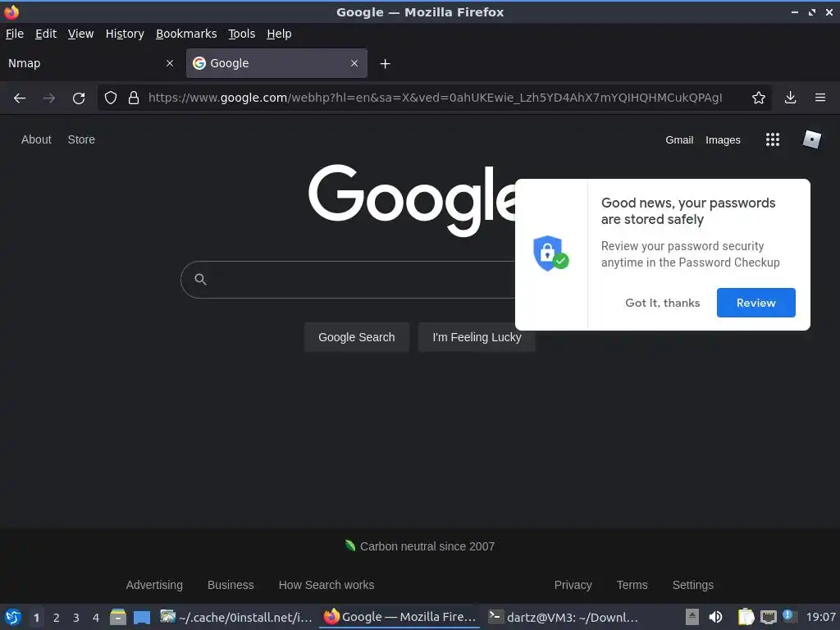Go back one page in Firefox
The height and width of the screenshot is (630, 840).
(20, 98)
